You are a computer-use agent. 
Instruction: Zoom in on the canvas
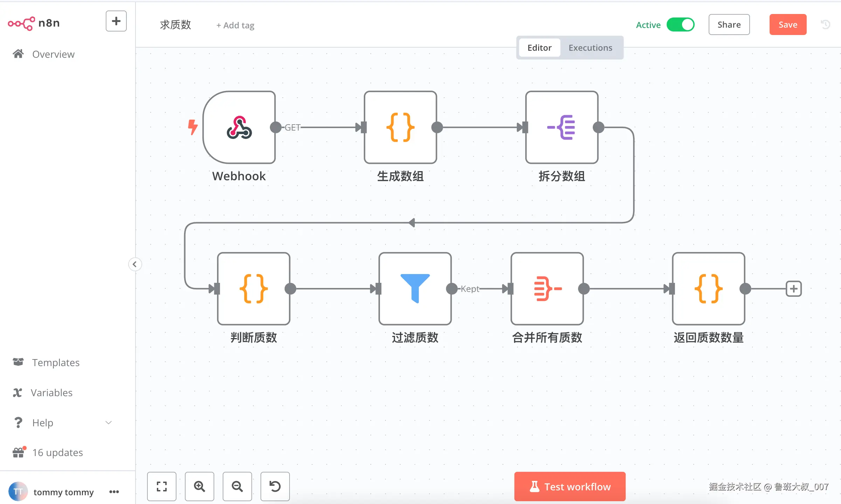(200, 486)
